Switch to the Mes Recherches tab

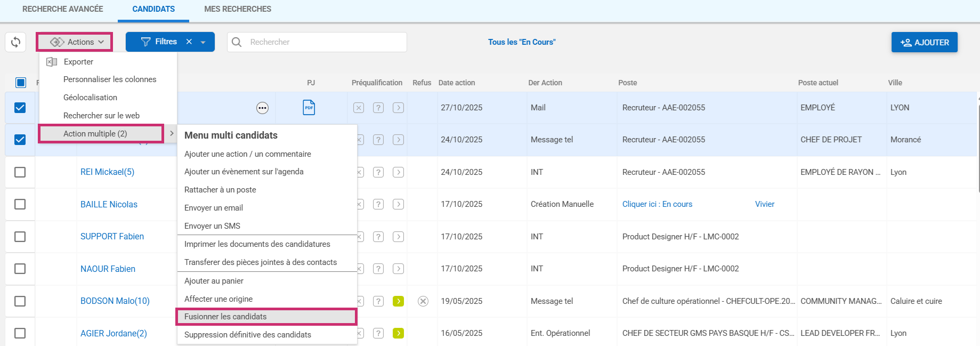point(238,9)
